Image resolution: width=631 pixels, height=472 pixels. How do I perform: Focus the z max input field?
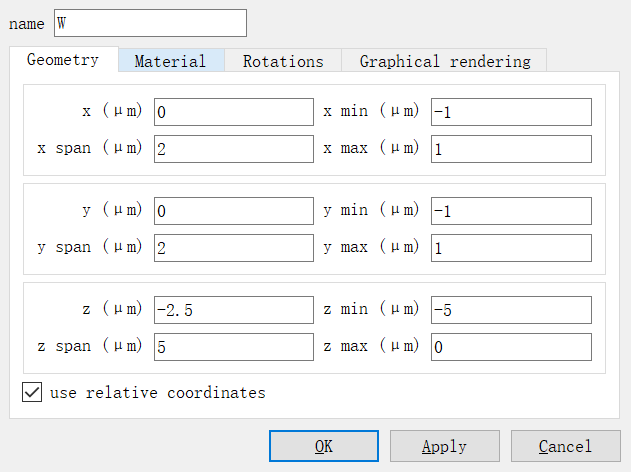point(511,347)
